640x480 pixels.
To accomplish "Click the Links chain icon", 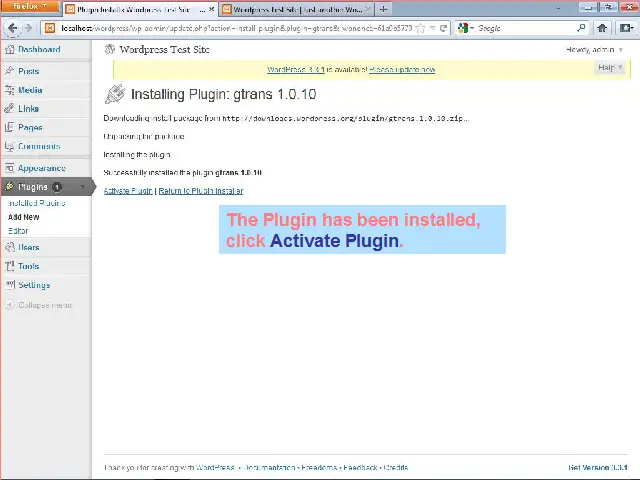I will (x=9, y=109).
